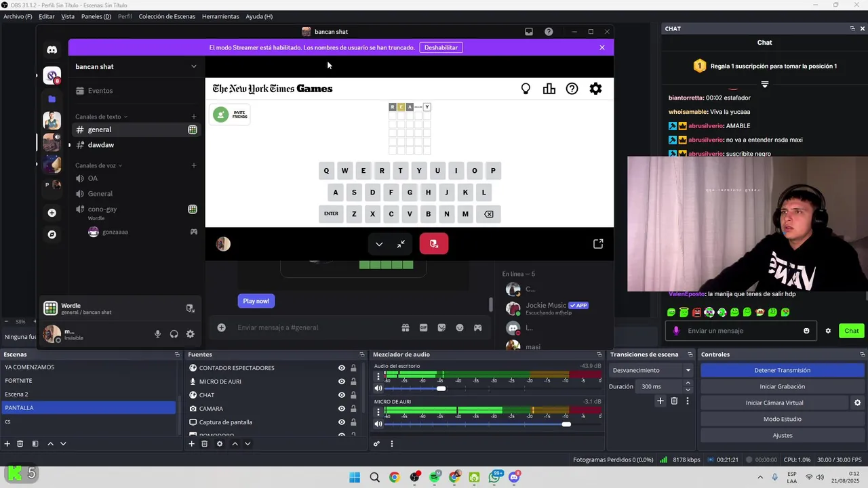Expand bancan shat server dropdown
This screenshot has height=488, width=868.
[x=194, y=66]
